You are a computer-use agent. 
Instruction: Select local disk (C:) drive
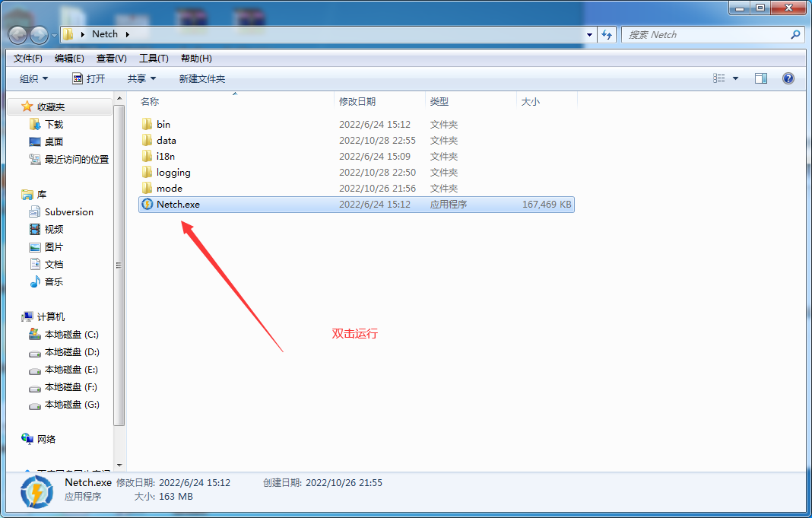[71, 334]
